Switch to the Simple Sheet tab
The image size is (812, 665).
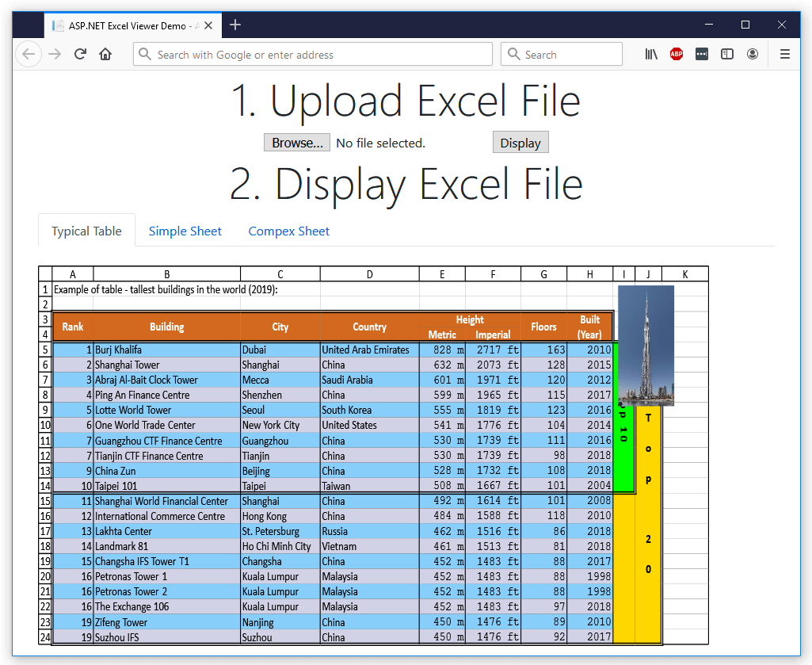(185, 231)
